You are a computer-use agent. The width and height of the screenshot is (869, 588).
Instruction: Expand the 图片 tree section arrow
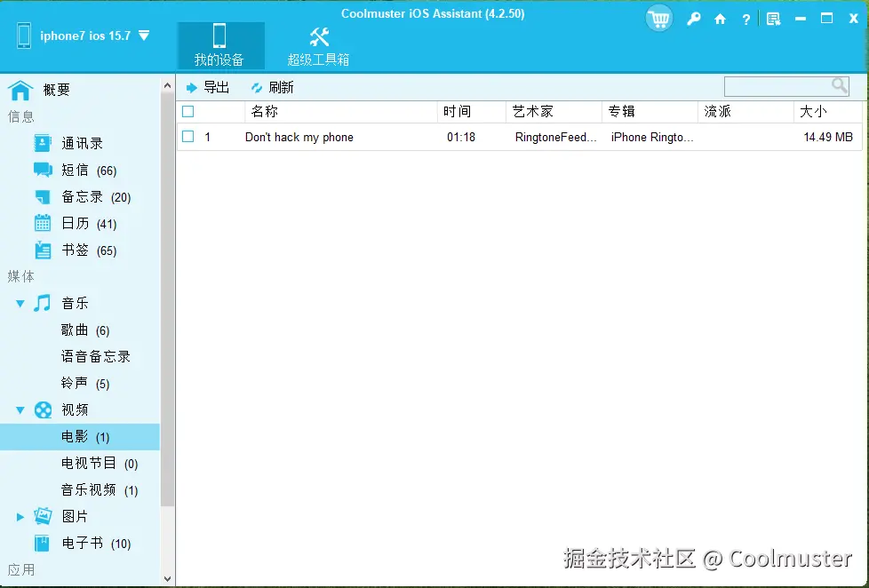click(x=20, y=517)
